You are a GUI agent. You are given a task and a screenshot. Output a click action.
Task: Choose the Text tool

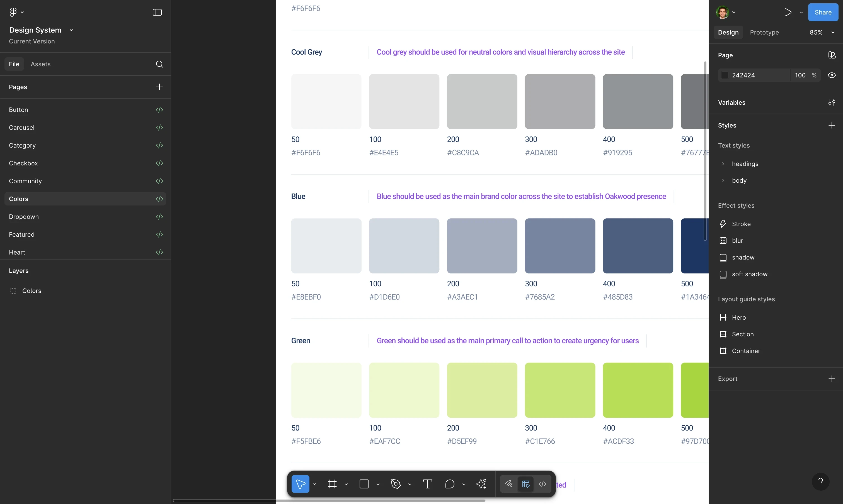coord(427,484)
